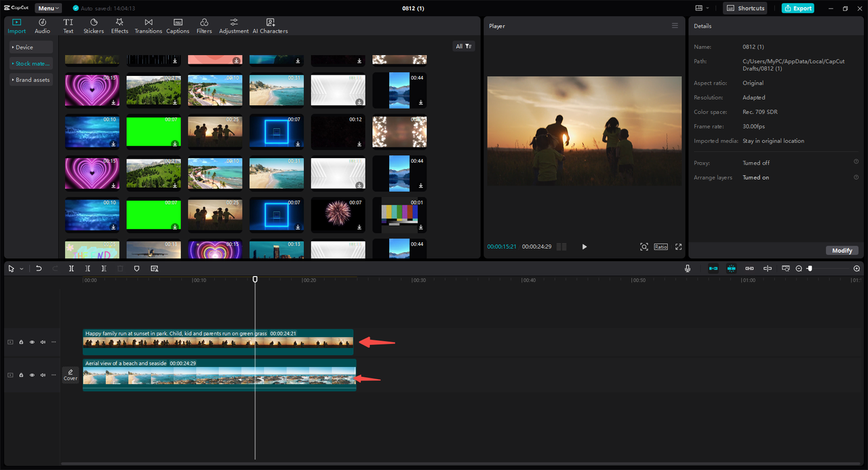This screenshot has width=868, height=470.
Task: Expand the Stock materials section
Action: pos(31,64)
